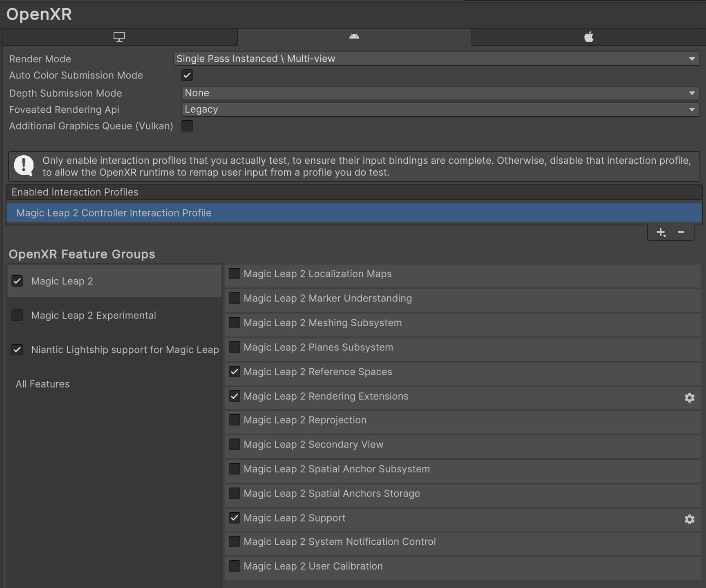Enable Magic Leap 2 System Notification Control
706x588 pixels.
(x=235, y=541)
